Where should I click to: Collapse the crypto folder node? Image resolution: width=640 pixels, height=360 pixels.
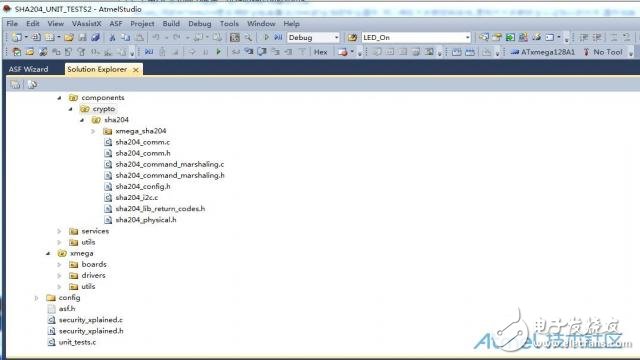click(x=71, y=109)
